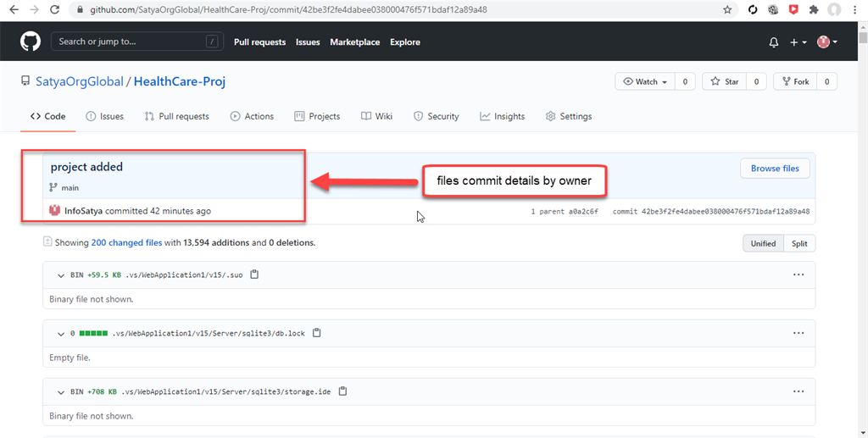The height and width of the screenshot is (438, 868).
Task: Switch to the Projects tab
Action: click(317, 116)
